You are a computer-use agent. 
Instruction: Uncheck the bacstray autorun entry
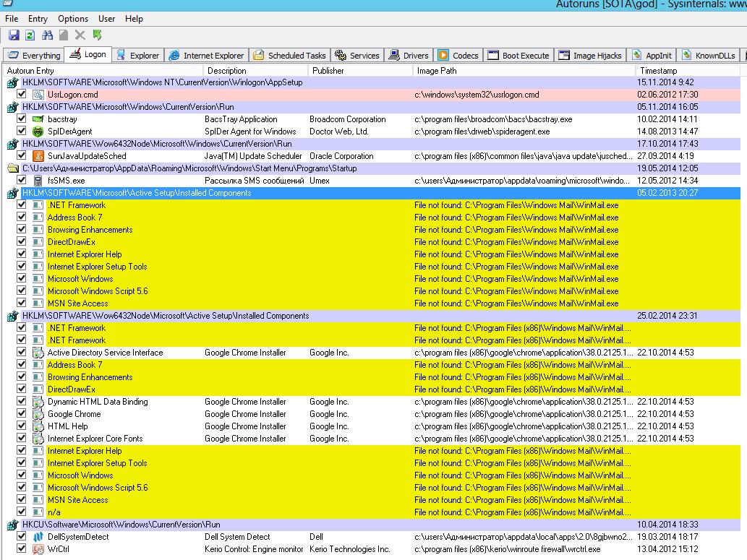click(22, 119)
